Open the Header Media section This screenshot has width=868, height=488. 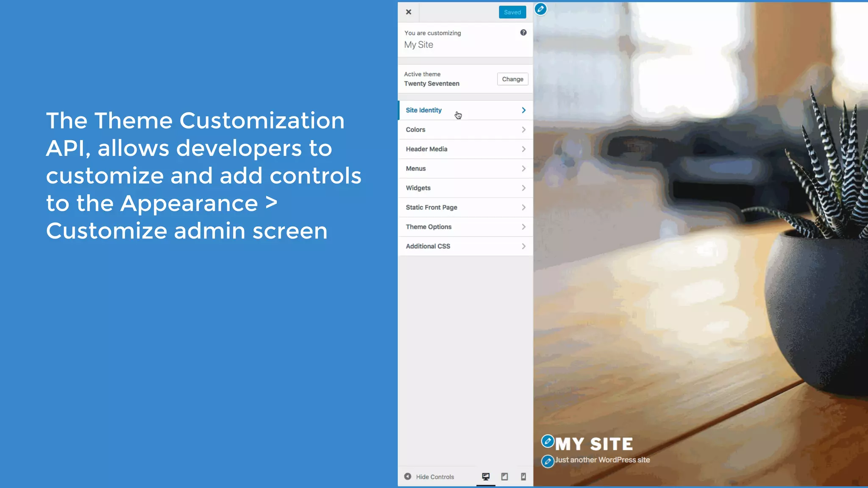(426, 149)
